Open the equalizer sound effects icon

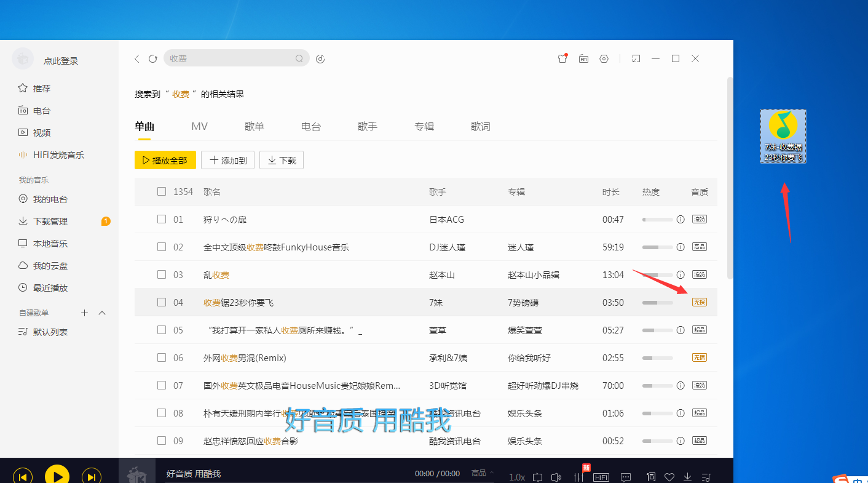pos(578,477)
